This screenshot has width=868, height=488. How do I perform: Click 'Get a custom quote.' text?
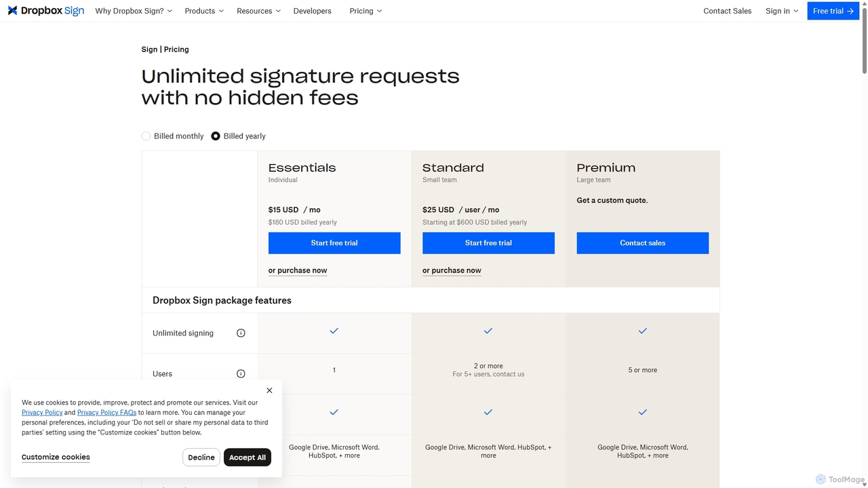pos(612,201)
